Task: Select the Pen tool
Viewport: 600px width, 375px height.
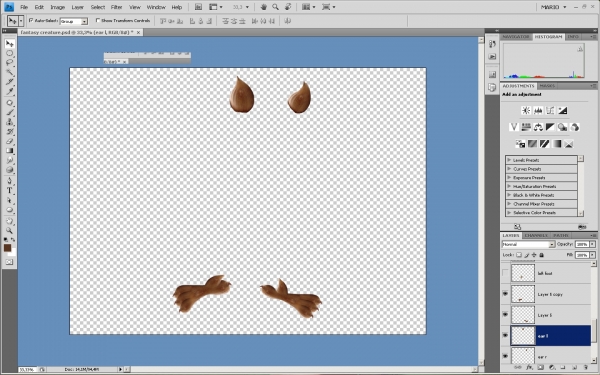Action: [10, 181]
